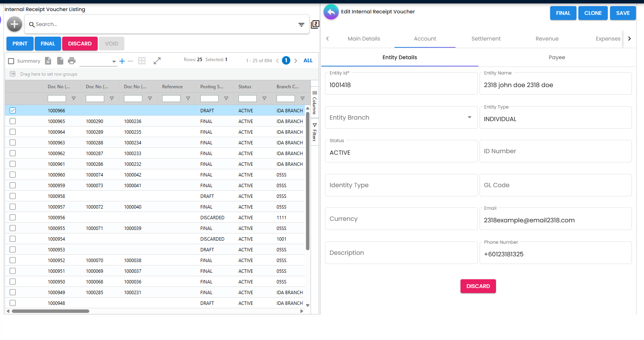Image resolution: width=644 pixels, height=340 pixels.
Task: Open the empty dropdown in grid toolbar
Action: 98,61
